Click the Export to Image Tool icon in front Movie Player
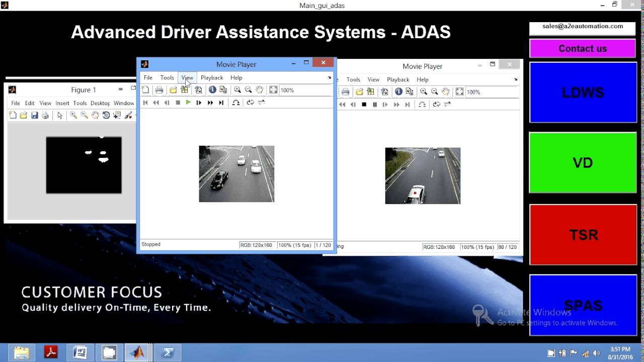644x362 pixels. coord(198,90)
